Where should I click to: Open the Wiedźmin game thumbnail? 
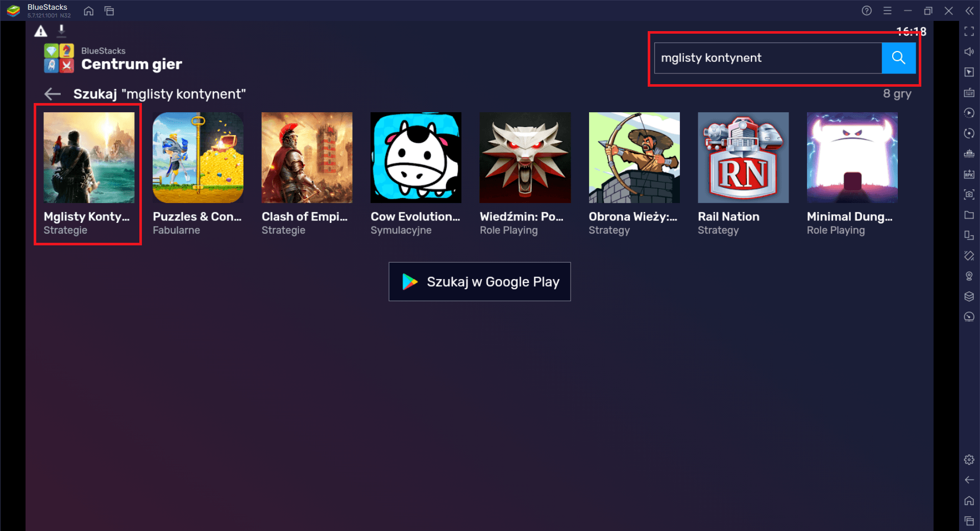pos(525,158)
